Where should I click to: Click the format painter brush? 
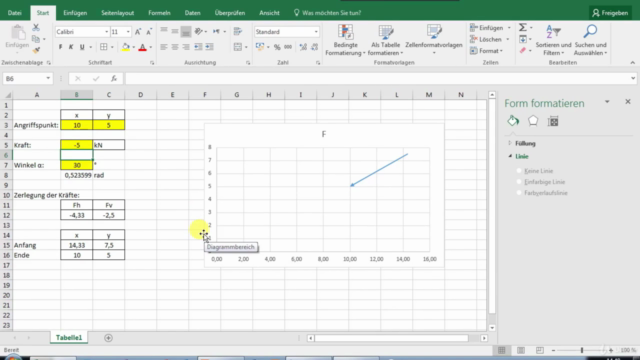pyautogui.click(x=36, y=50)
